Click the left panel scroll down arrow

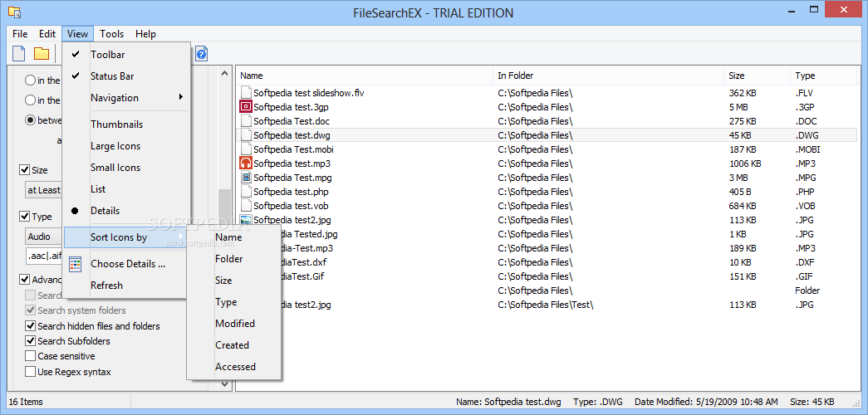point(224,383)
